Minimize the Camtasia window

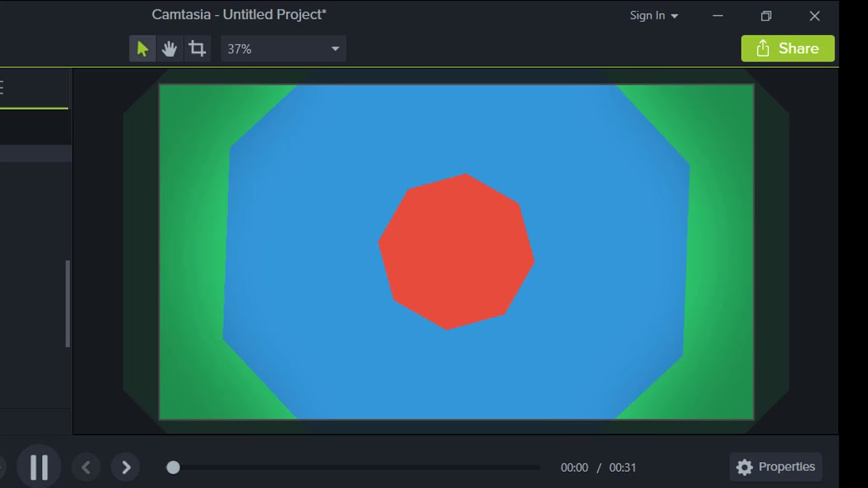pos(717,16)
